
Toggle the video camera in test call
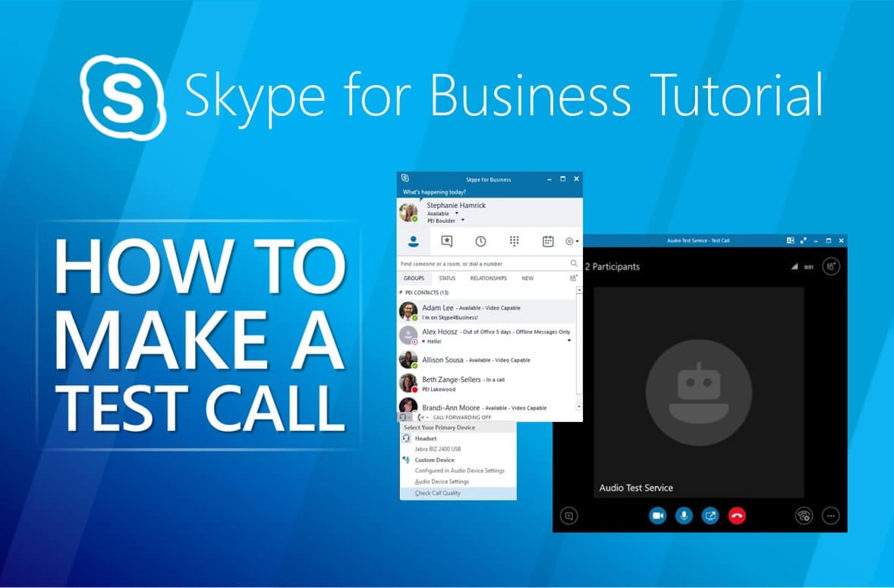[x=657, y=516]
